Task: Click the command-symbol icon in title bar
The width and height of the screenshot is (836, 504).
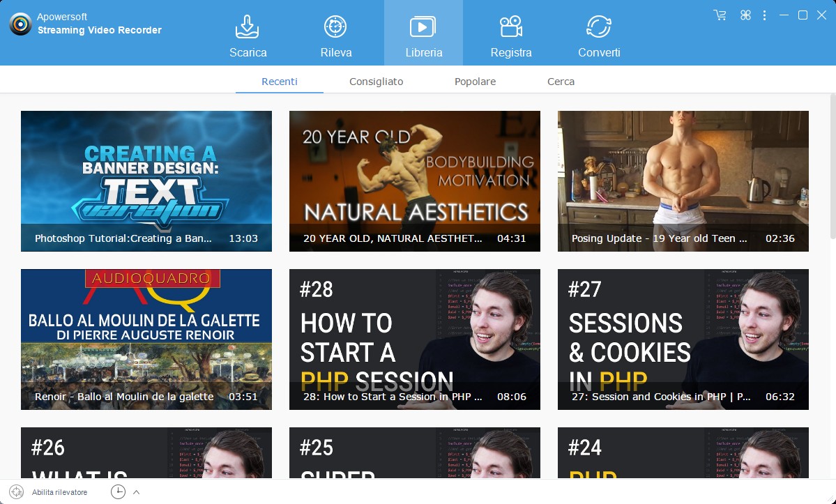Action: click(x=745, y=15)
